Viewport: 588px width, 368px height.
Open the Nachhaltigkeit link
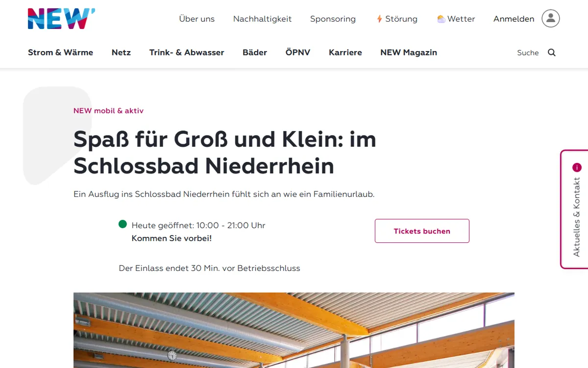pyautogui.click(x=262, y=19)
